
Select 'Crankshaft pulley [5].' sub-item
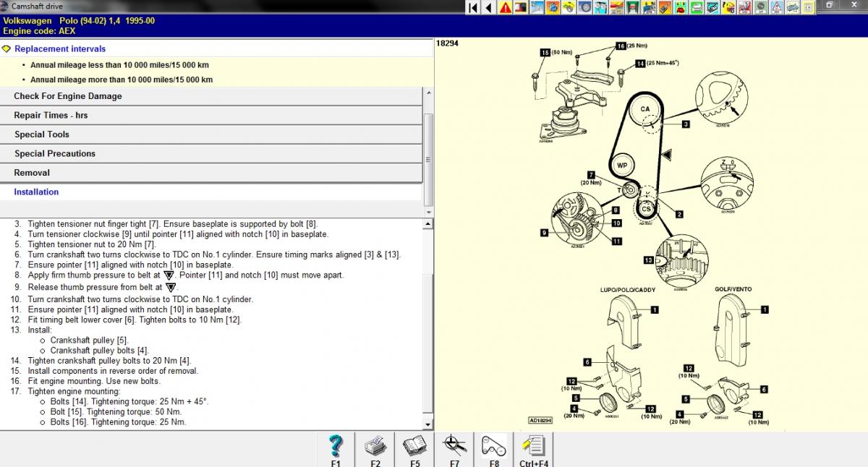pyautogui.click(x=89, y=340)
